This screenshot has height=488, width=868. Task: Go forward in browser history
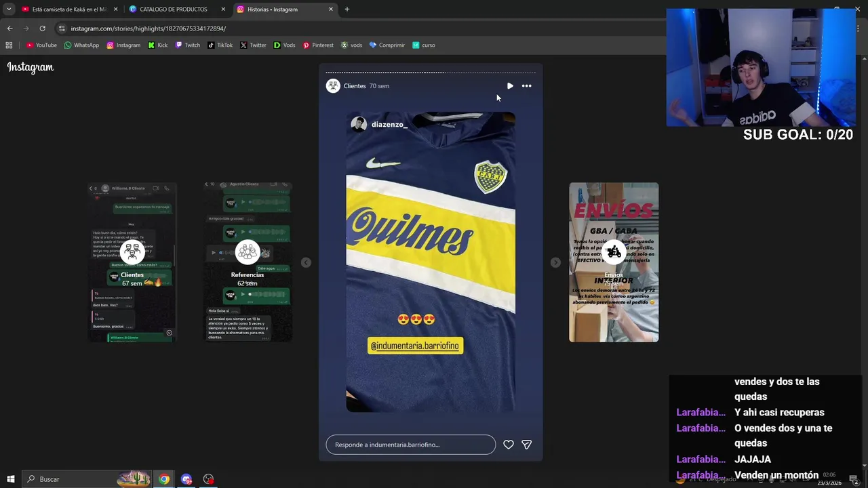click(26, 28)
